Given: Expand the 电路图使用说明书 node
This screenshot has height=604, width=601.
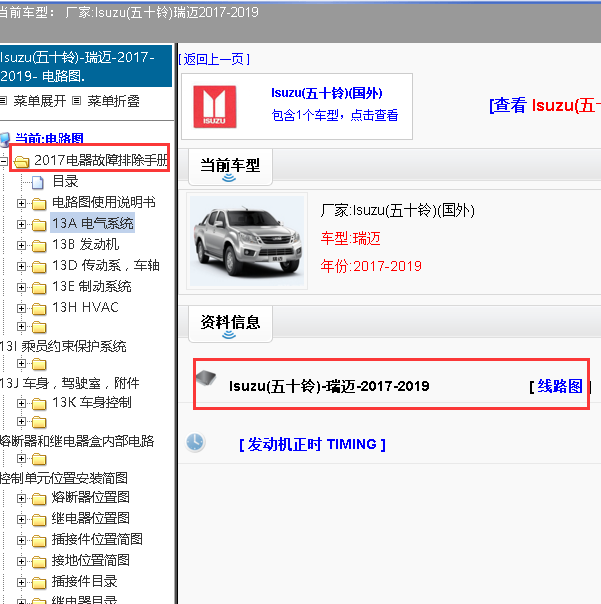Looking at the screenshot, I should tap(21, 203).
